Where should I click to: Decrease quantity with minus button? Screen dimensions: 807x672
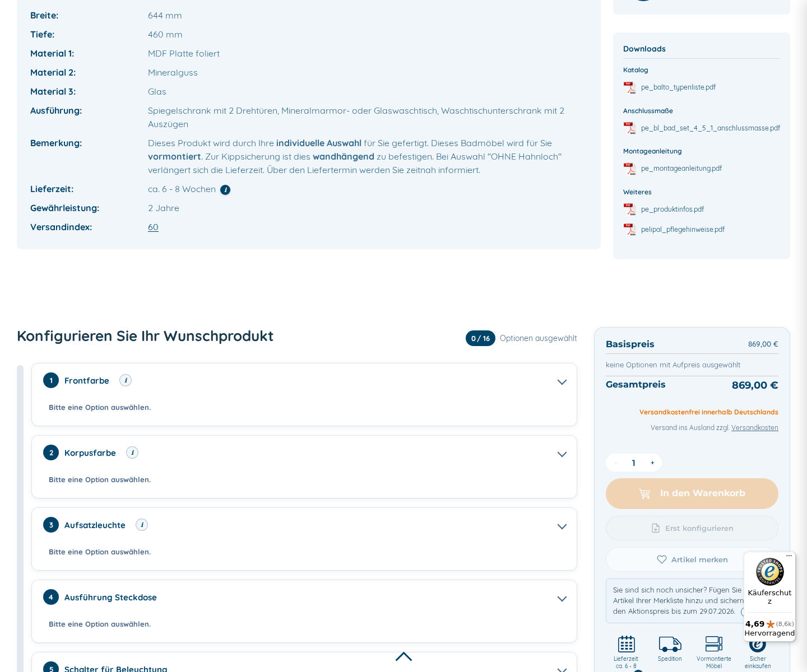pos(615,463)
